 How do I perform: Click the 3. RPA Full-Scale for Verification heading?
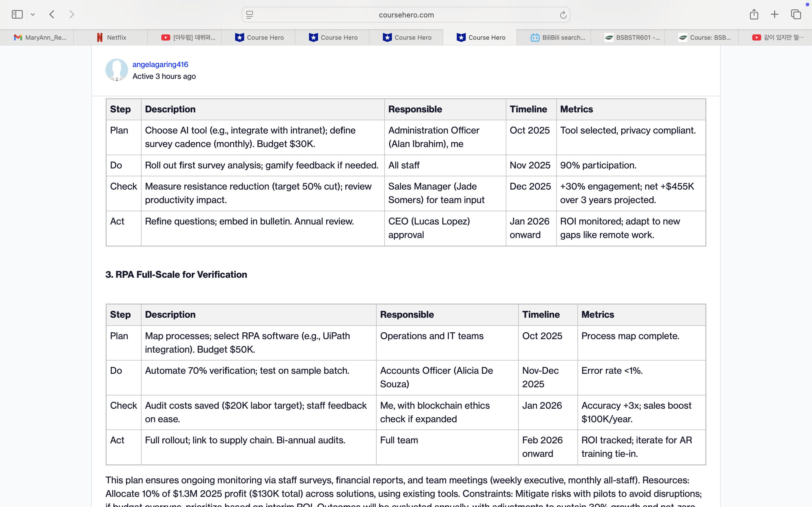click(x=176, y=275)
